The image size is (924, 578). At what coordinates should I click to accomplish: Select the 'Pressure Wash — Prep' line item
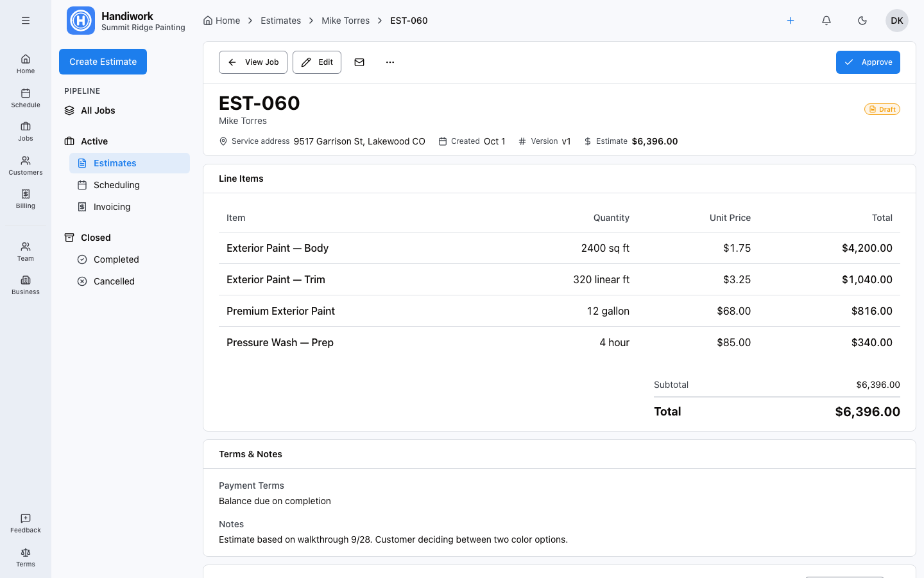(x=560, y=342)
